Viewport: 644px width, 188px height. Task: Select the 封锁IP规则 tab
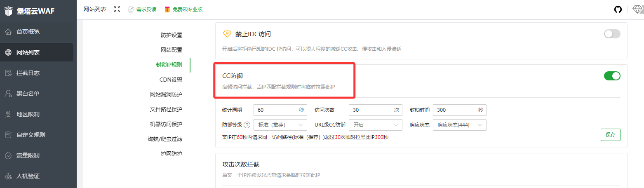169,65
